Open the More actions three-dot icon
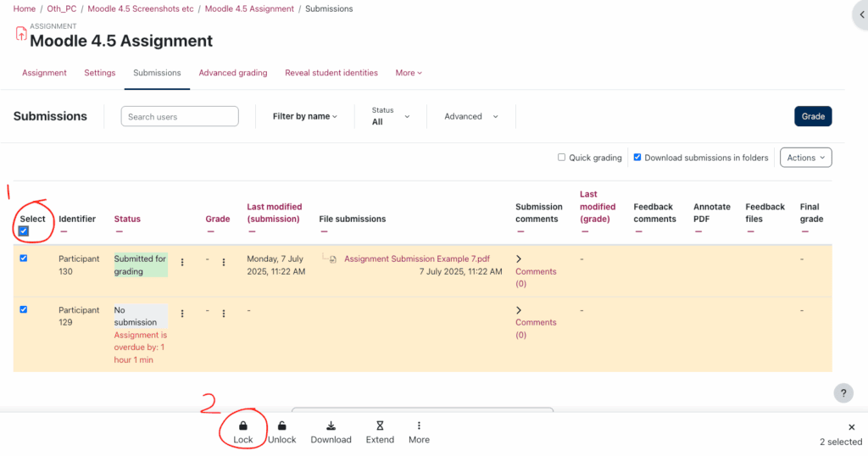 (x=419, y=425)
